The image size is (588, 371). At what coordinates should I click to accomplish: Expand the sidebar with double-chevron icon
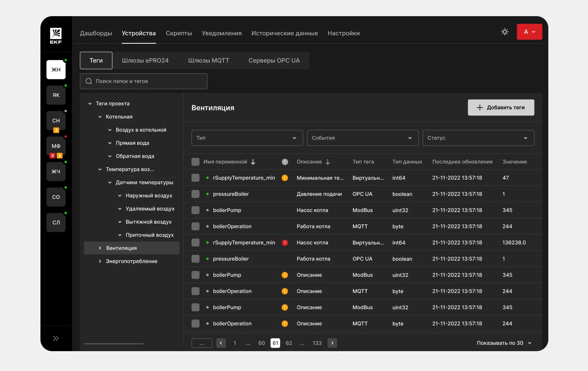pyautogui.click(x=56, y=338)
